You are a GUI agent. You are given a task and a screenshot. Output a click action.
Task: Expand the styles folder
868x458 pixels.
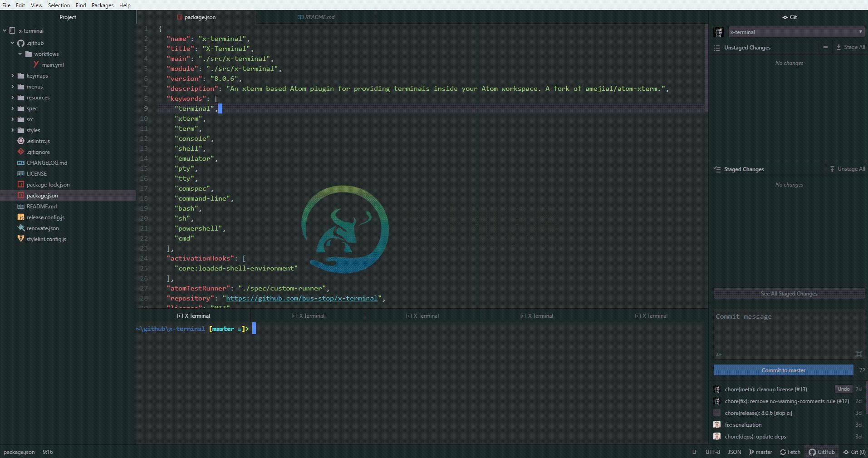tap(12, 130)
